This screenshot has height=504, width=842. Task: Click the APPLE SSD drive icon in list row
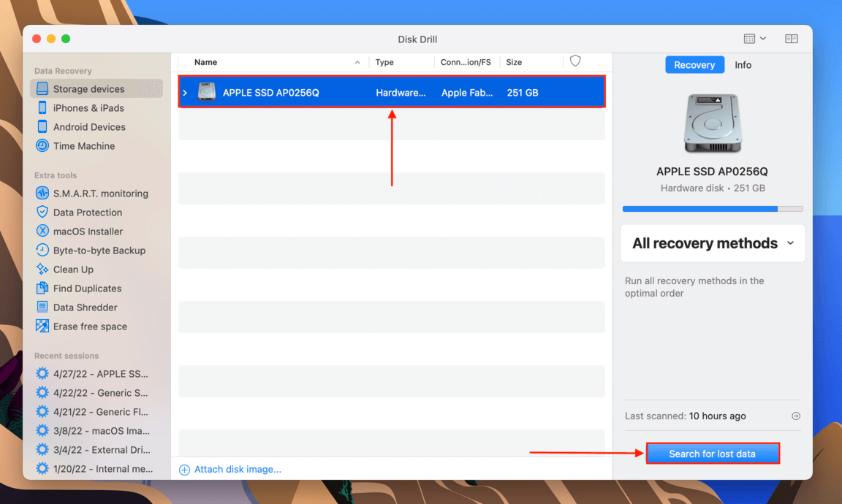[x=207, y=92]
